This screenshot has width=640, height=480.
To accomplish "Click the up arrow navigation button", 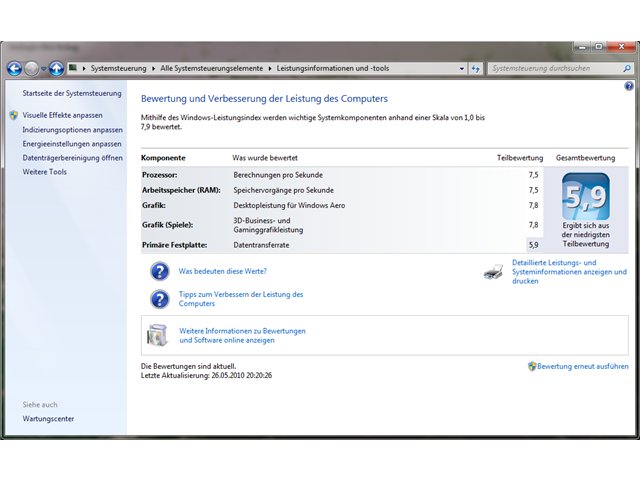I will 57,69.
